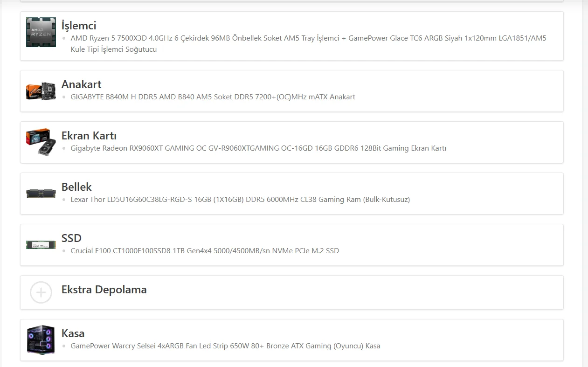Click the AMD Ryzen 5 7500X3D description

[x=308, y=44]
